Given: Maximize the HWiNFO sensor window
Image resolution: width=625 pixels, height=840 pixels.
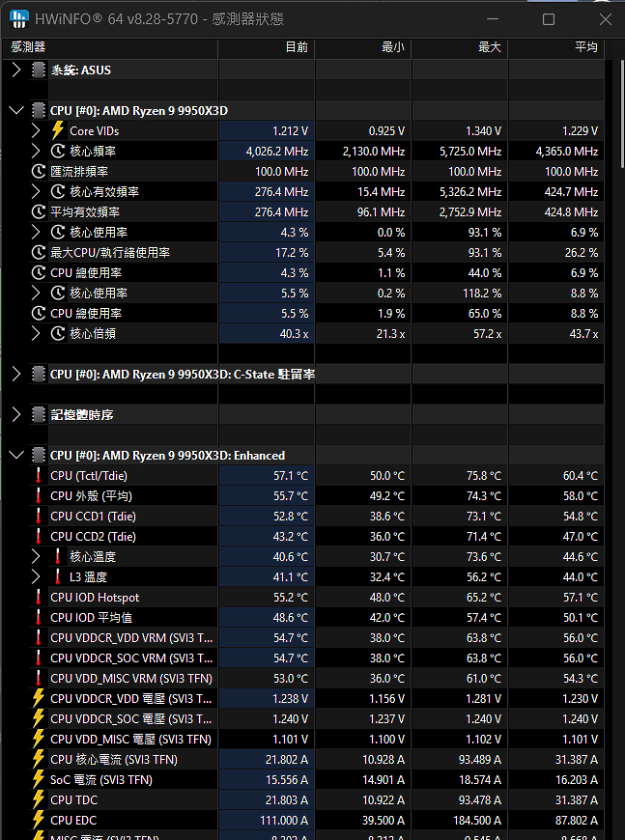Looking at the screenshot, I should 549,19.
